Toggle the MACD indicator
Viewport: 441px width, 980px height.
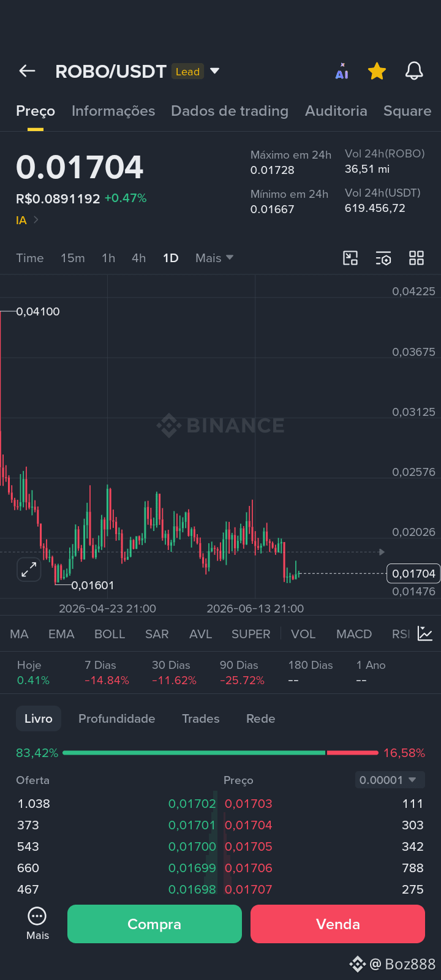tap(354, 634)
